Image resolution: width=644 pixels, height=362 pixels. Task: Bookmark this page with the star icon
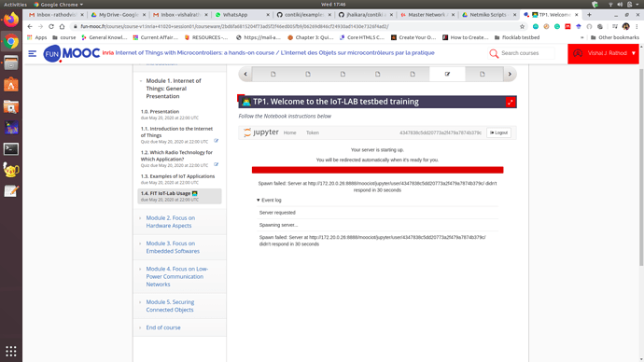click(x=522, y=26)
